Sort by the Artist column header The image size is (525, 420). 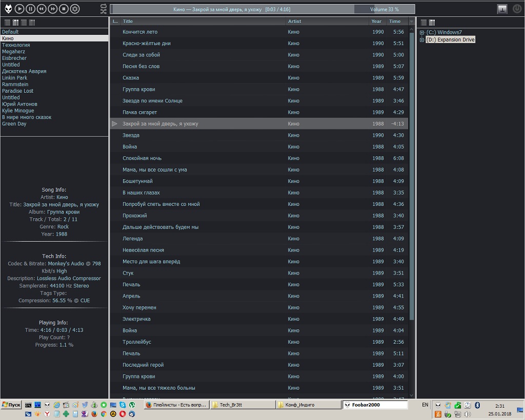327,22
